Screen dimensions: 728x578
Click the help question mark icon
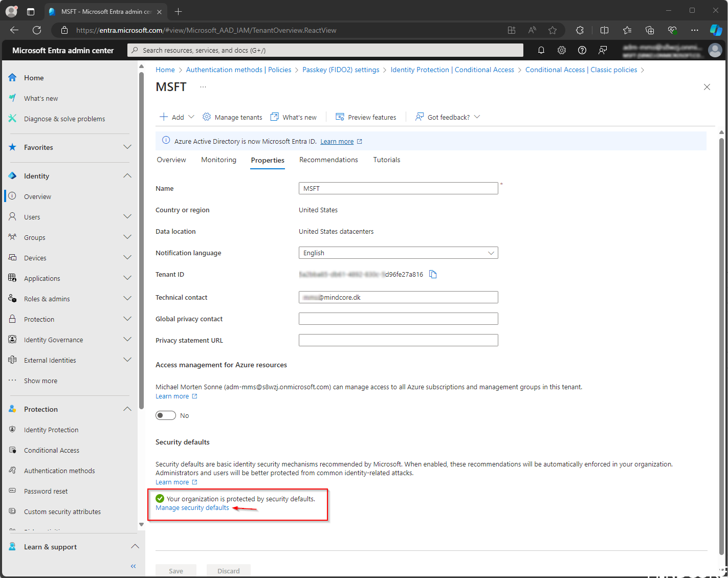(582, 50)
